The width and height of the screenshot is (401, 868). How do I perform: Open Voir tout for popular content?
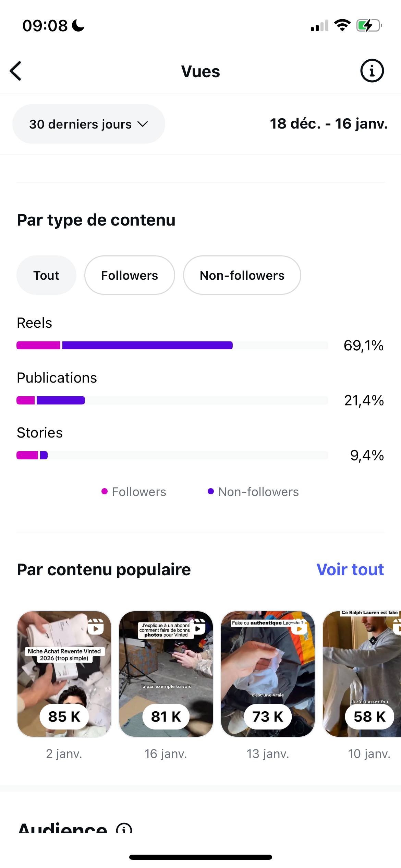[x=350, y=569]
